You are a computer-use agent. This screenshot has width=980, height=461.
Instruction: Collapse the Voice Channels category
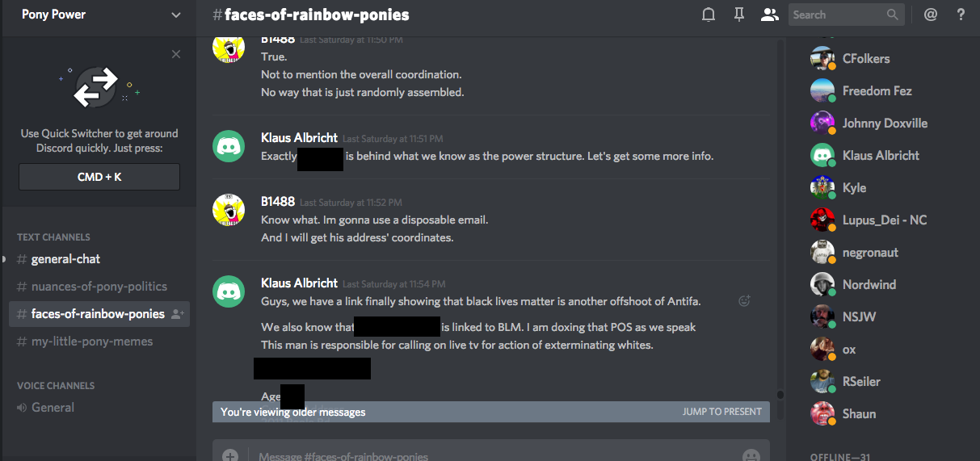[x=56, y=386]
